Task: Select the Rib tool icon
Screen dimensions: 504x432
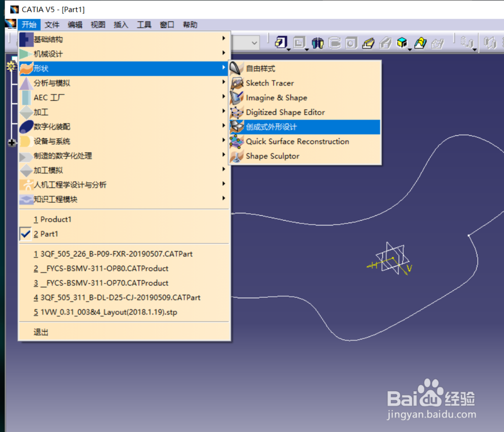Action: click(x=368, y=43)
